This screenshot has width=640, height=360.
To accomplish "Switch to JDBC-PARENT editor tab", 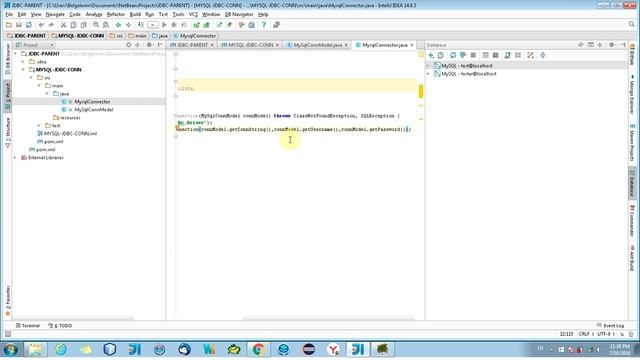I will tap(192, 45).
